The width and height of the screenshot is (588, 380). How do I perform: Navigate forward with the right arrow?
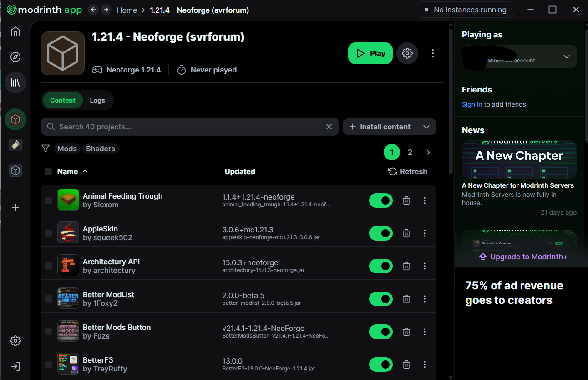[x=106, y=10]
